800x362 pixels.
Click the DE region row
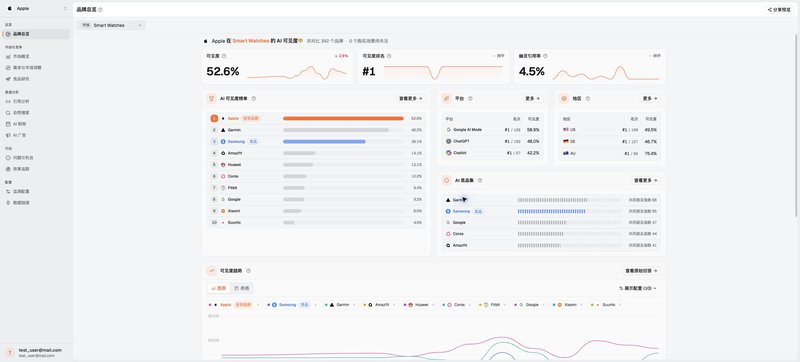point(610,141)
